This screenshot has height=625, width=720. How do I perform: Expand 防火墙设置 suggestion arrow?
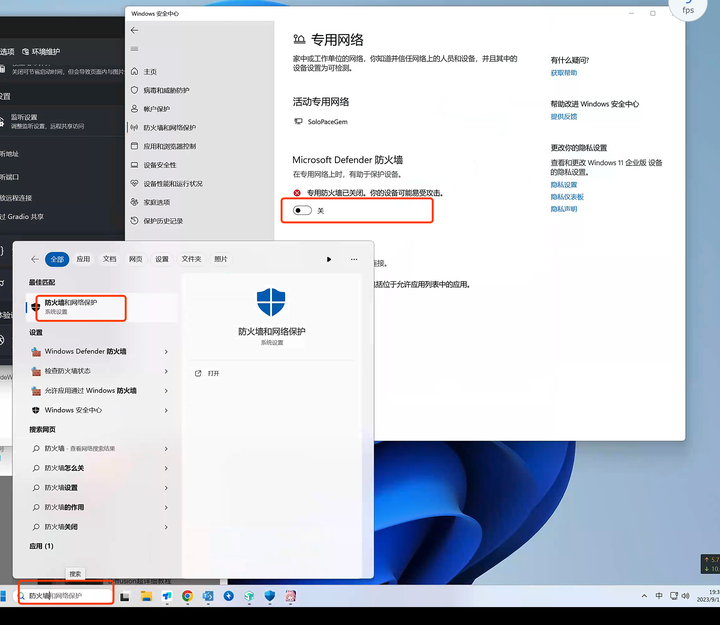point(166,488)
